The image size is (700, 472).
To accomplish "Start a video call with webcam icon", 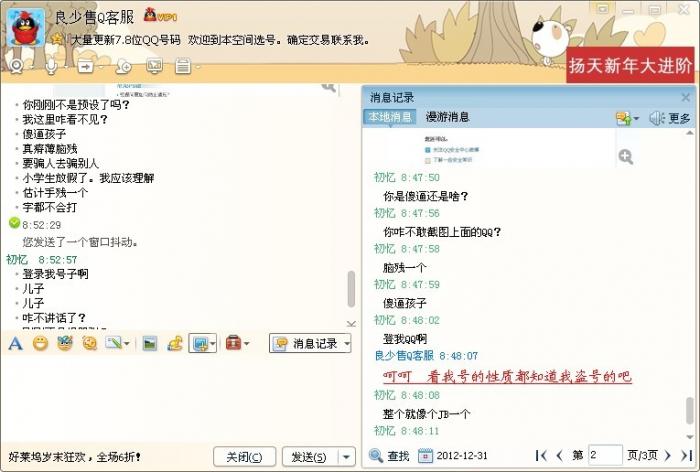I will click(17, 67).
